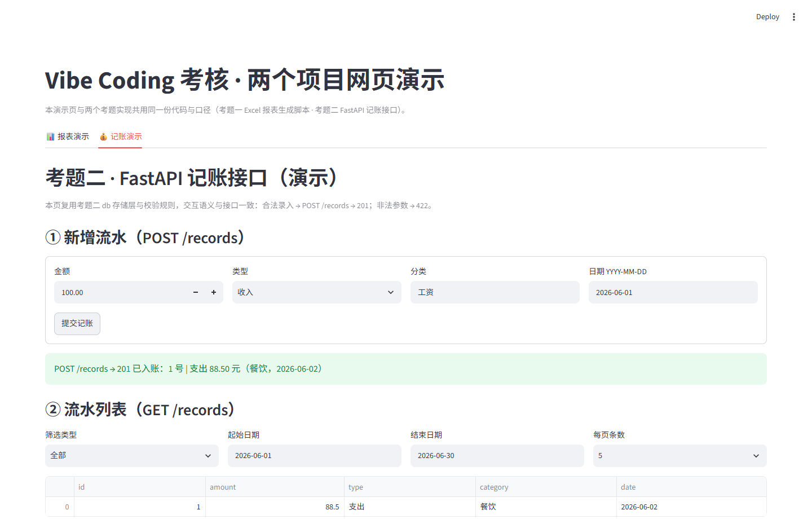Click the date column header
The width and height of the screenshot is (812, 519).
click(x=691, y=487)
